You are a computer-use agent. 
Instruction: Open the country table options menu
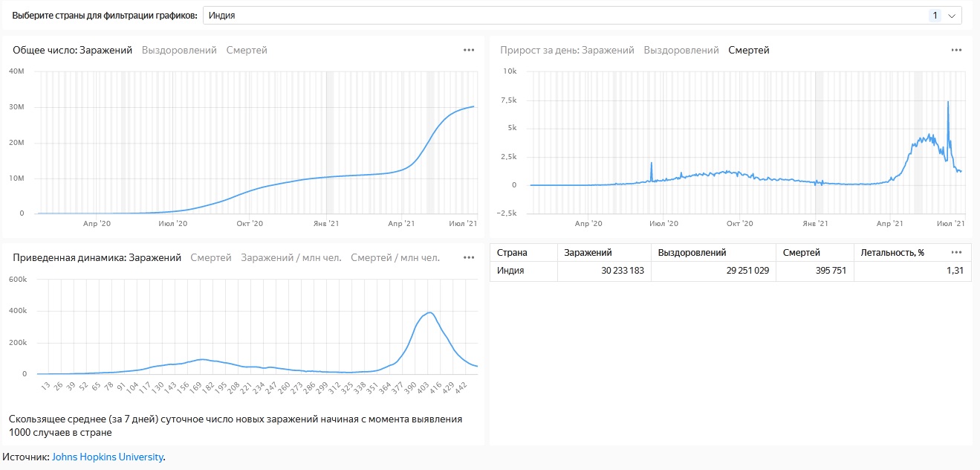coord(956,252)
